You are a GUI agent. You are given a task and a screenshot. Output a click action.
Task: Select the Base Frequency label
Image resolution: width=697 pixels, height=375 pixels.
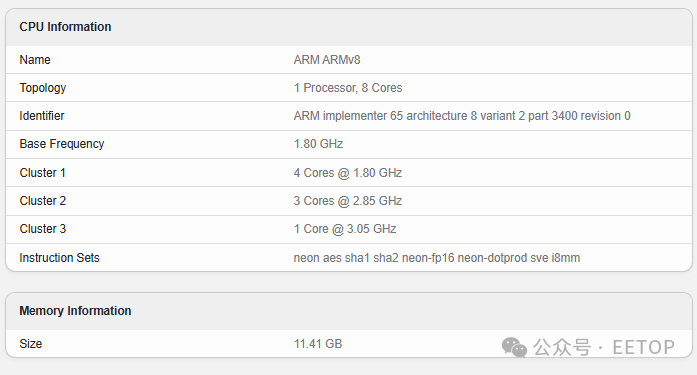click(62, 144)
